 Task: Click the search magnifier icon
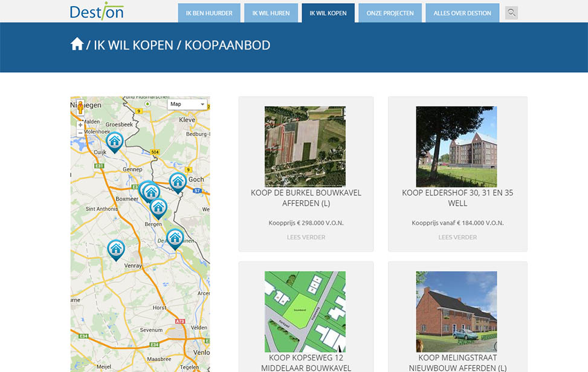[x=511, y=13]
